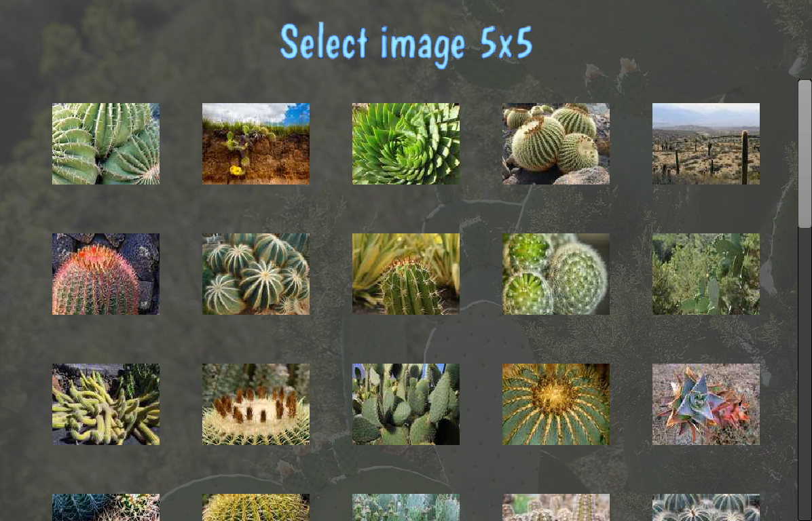812x521 pixels.
Task: Click the vertical scrollbar thumb
Action: (805, 154)
